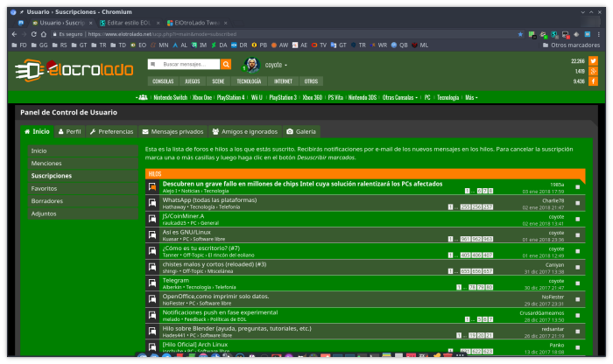
Task: Check the box for JS/CoinMiner.A thread
Action: click(x=577, y=219)
